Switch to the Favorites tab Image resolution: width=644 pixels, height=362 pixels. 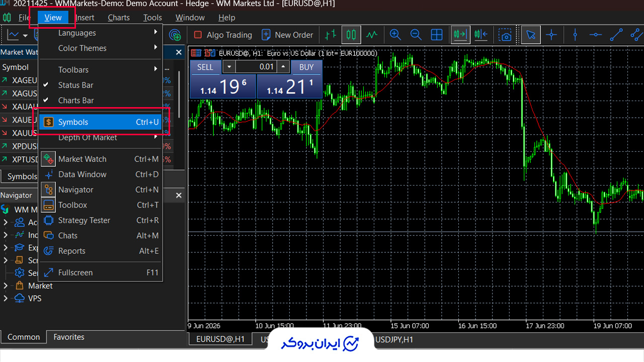point(69,337)
